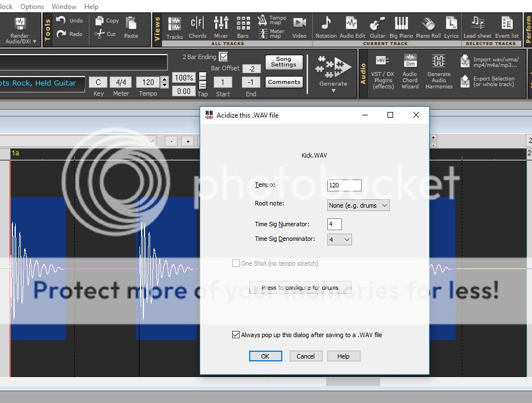Image resolution: width=532 pixels, height=403 pixels.
Task: Open the Options menu
Action: point(32,6)
